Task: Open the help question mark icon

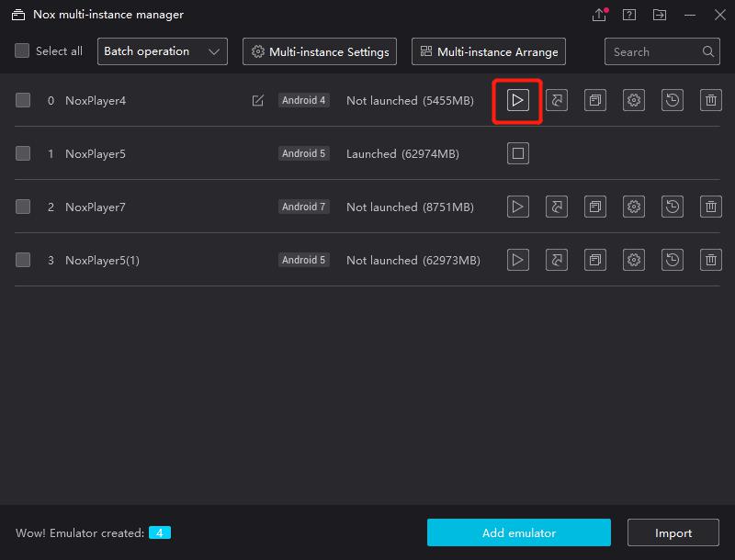Action: 629,15
